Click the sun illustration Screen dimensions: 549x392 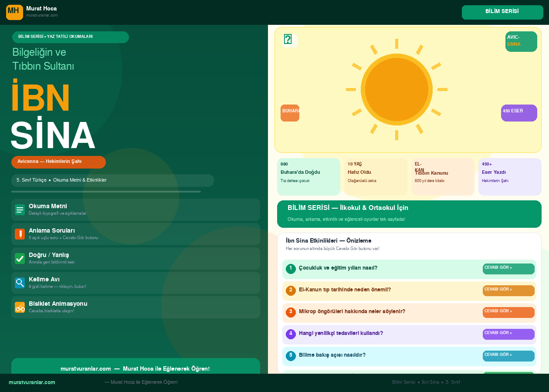click(x=396, y=89)
